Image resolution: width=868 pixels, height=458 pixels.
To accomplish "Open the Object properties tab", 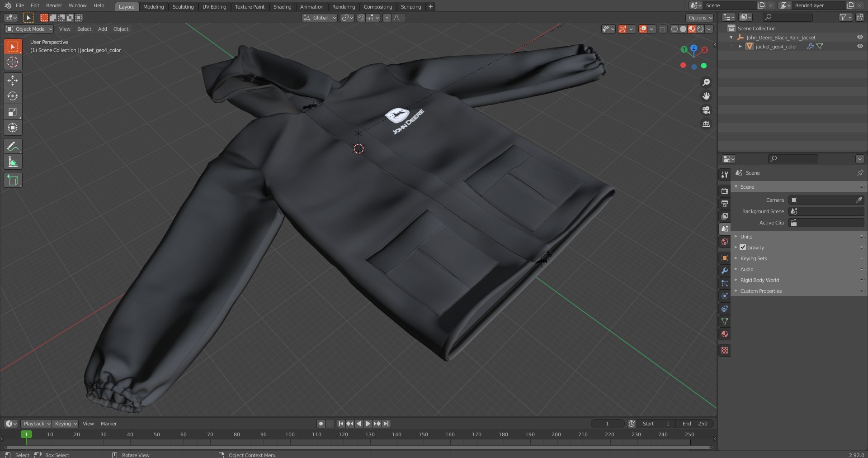I will click(725, 258).
